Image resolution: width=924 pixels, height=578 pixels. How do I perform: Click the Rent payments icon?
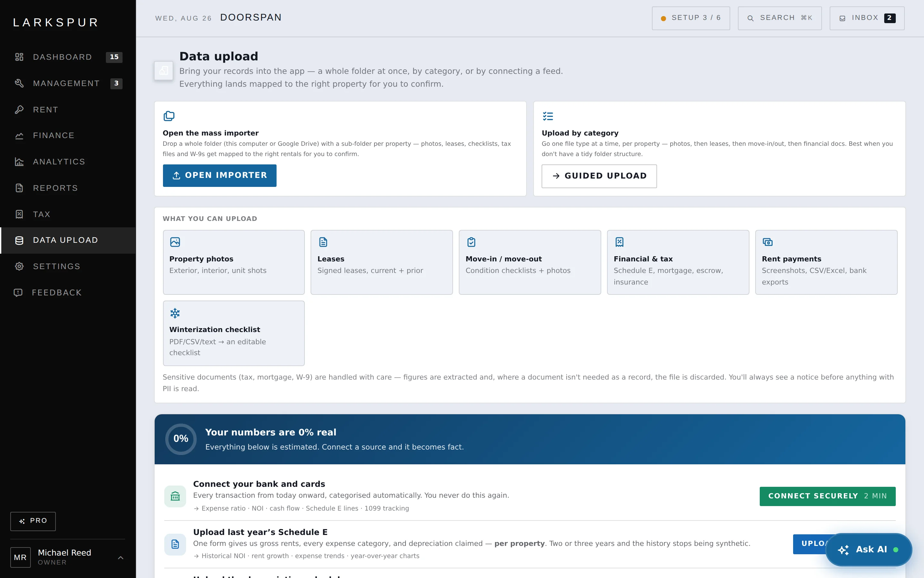pos(767,242)
